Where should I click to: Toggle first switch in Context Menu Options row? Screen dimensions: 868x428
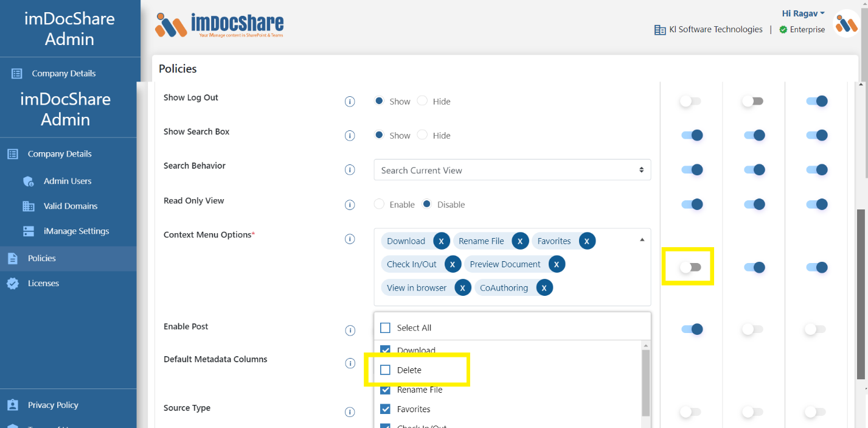(690, 267)
